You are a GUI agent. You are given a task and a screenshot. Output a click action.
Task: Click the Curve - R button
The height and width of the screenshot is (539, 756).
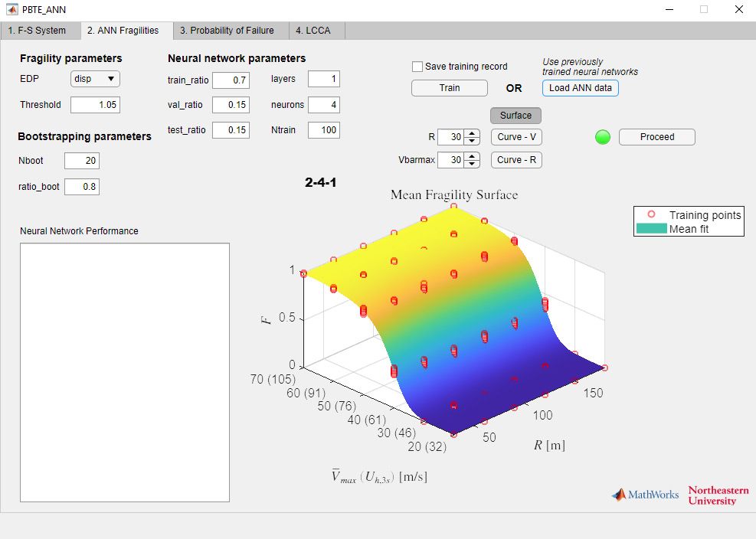(x=515, y=159)
